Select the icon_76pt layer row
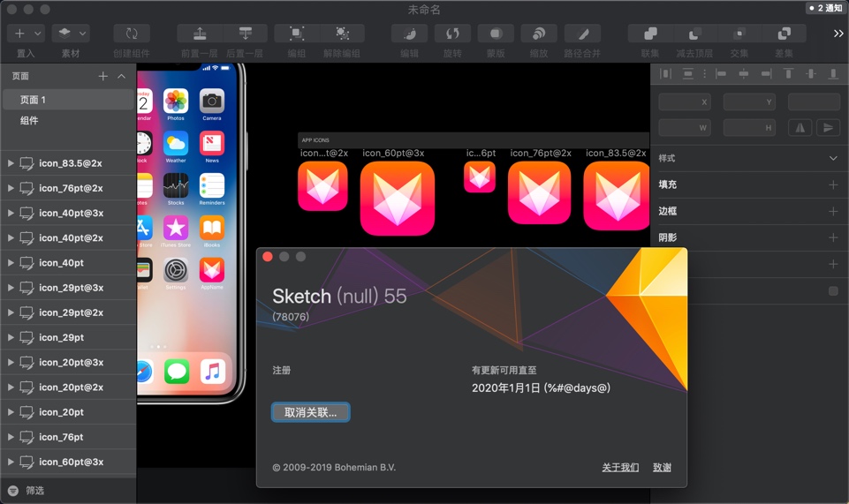849x504 pixels. click(68, 436)
